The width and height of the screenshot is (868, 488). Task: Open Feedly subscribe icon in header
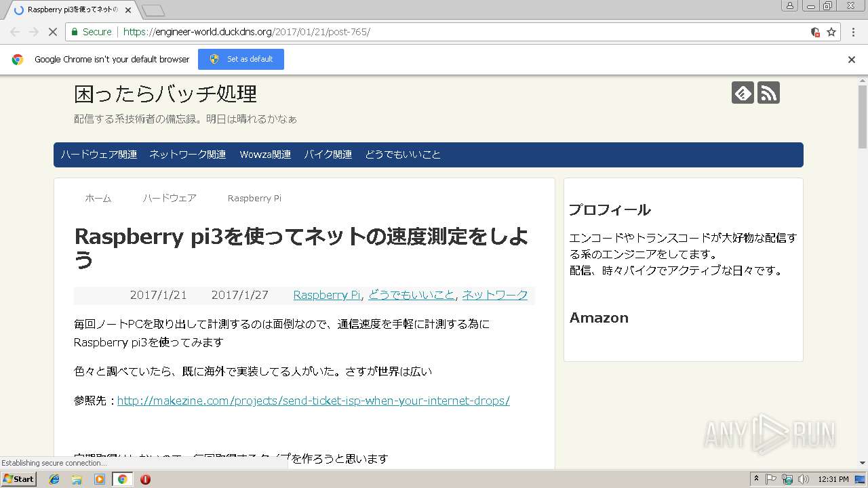tap(743, 93)
